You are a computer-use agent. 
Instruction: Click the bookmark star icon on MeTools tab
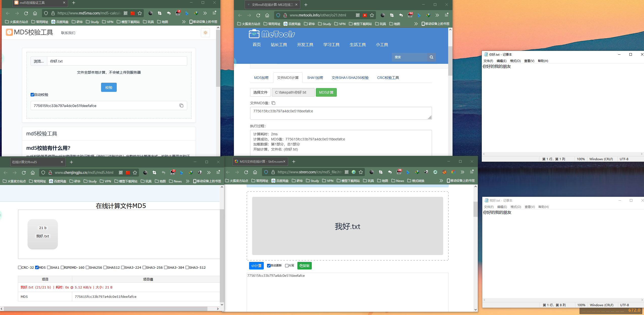(x=371, y=16)
